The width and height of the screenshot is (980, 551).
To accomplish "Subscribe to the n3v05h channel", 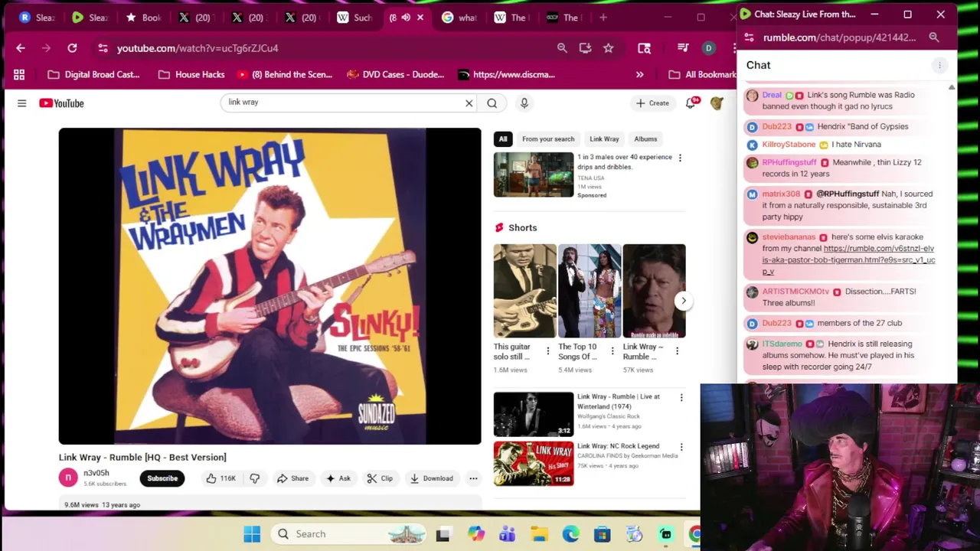I will [x=162, y=478].
